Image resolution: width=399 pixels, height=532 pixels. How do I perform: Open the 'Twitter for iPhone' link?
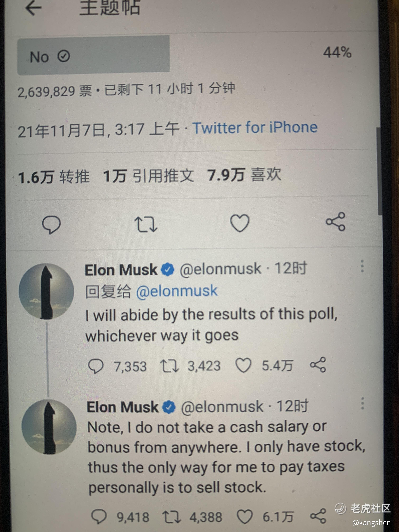point(255,127)
